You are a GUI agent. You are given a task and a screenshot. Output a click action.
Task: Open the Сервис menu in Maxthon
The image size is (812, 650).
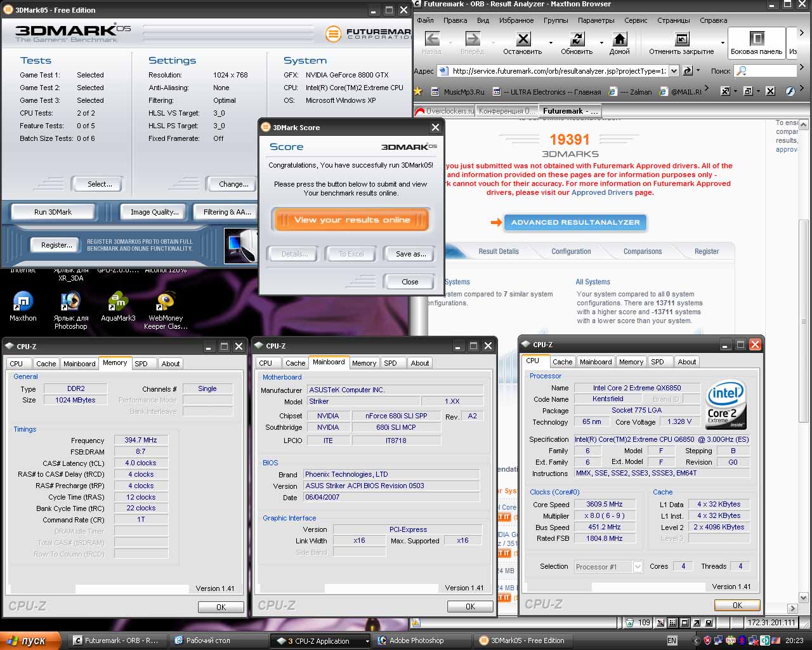point(636,20)
